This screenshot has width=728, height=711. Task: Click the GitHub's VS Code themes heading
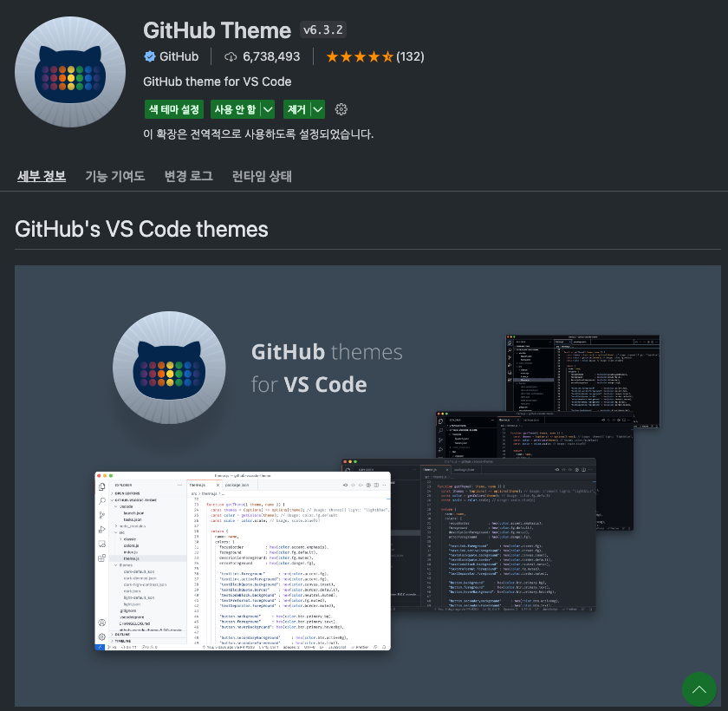141,229
